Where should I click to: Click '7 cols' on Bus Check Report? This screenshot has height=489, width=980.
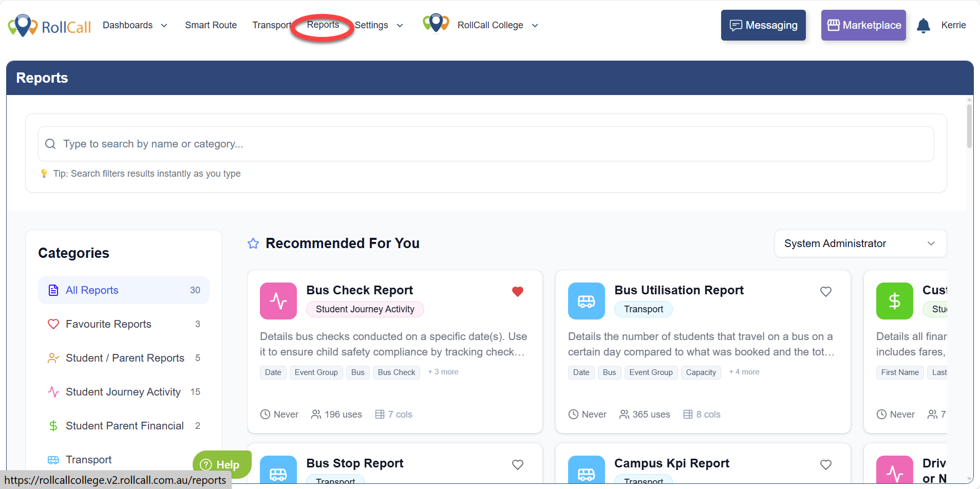pyautogui.click(x=394, y=415)
